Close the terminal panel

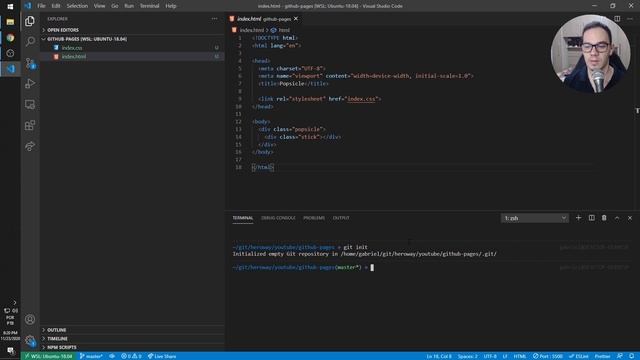(630, 218)
